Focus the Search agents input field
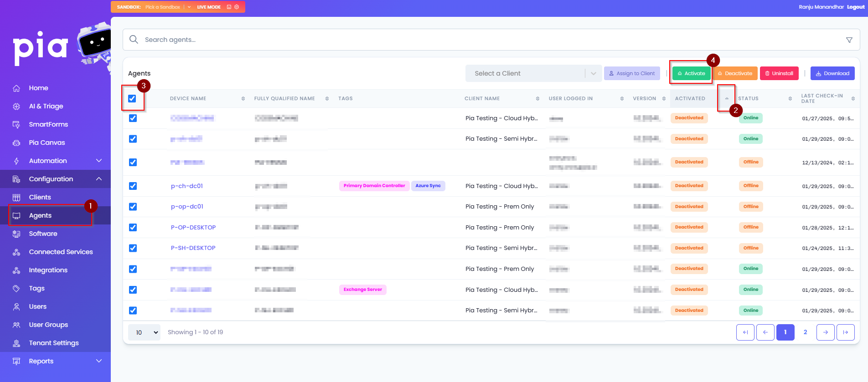 [491, 40]
